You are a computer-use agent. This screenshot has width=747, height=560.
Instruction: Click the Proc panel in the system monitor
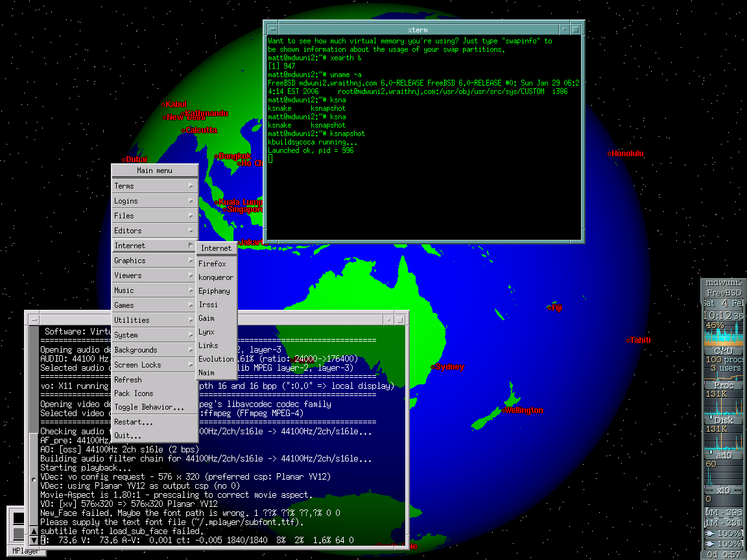(x=724, y=385)
